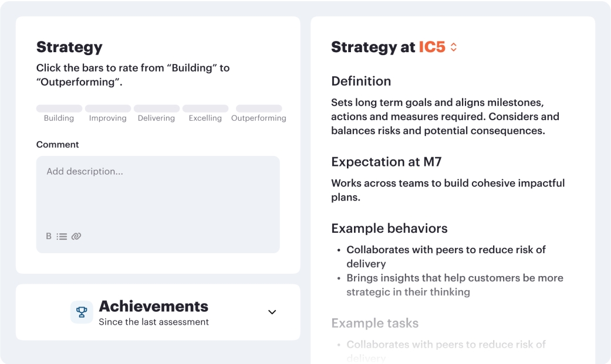This screenshot has height=364, width=611.
Task: Choose the Delivering rating bar
Action: 156,108
